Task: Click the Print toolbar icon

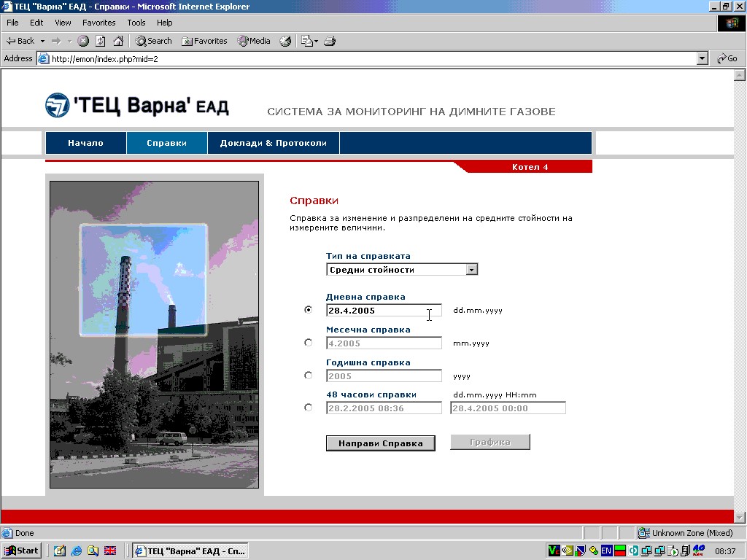Action: click(x=330, y=42)
